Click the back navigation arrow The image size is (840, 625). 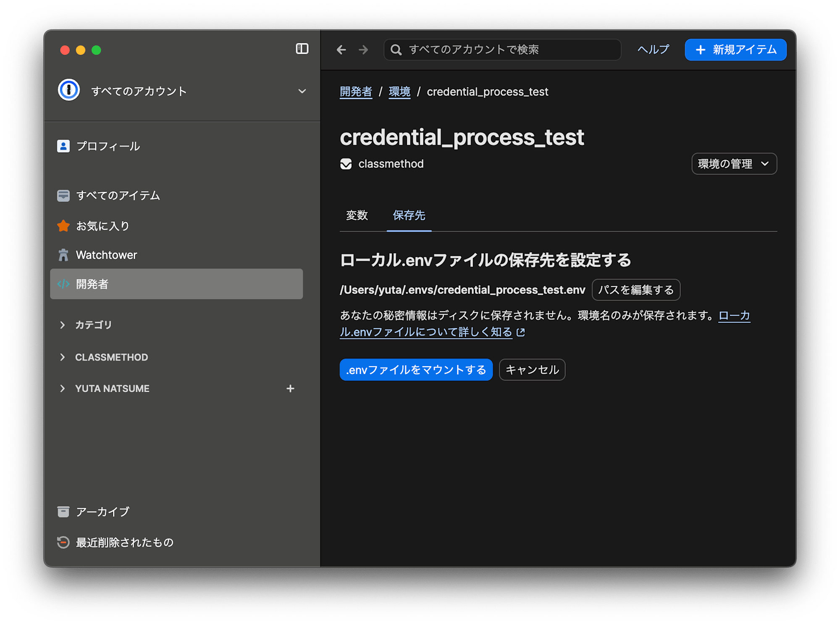(x=341, y=50)
